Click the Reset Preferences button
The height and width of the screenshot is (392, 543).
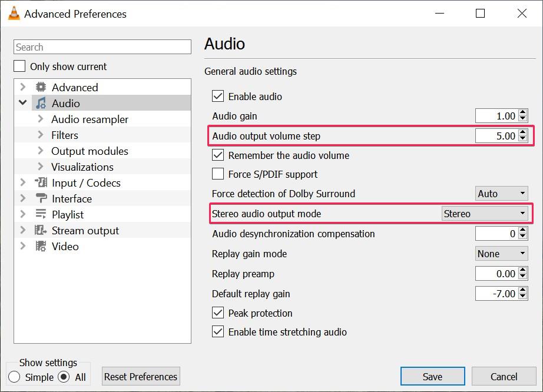[x=140, y=376]
